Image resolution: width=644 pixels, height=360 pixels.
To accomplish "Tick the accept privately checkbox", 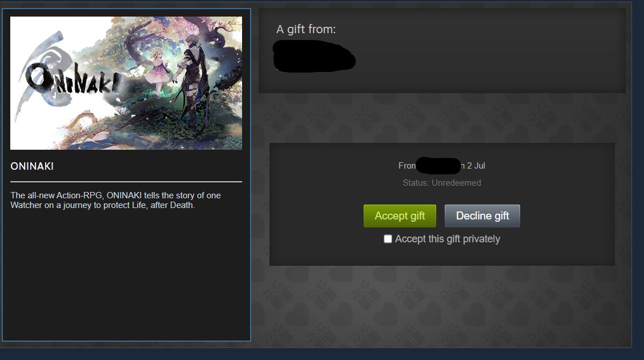I will point(388,239).
